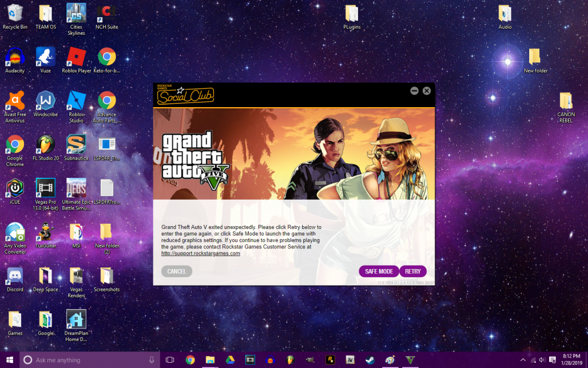Click the microphone icon in the search bar

pos(151,360)
